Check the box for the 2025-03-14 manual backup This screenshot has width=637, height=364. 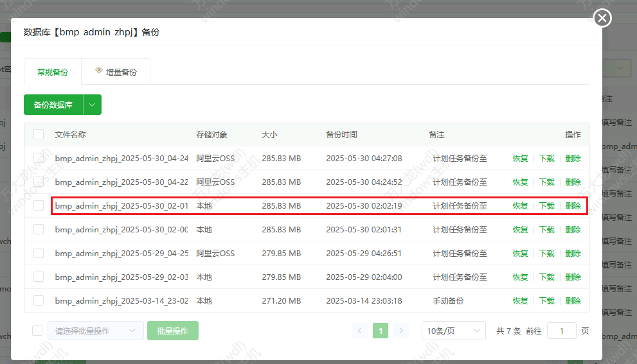tap(39, 300)
